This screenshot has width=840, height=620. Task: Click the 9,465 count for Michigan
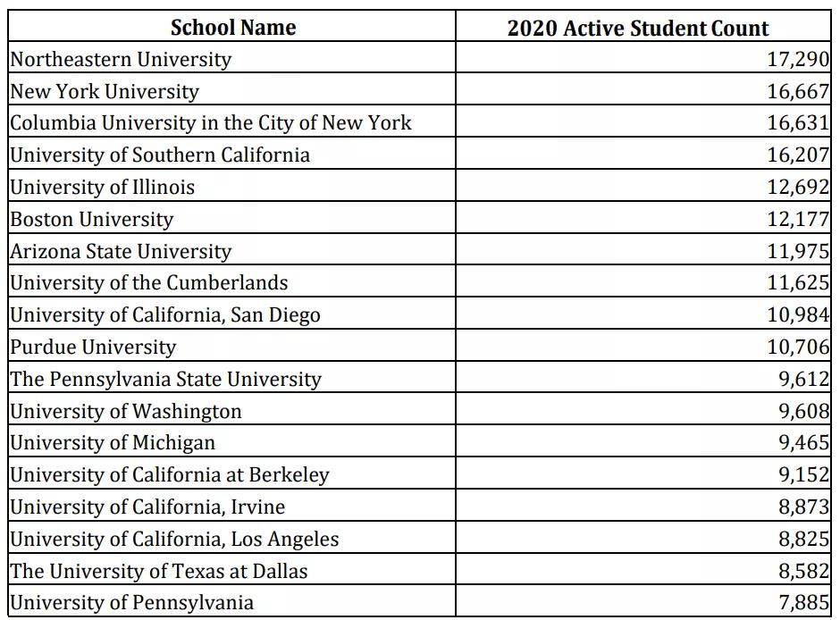pyautogui.click(x=803, y=442)
